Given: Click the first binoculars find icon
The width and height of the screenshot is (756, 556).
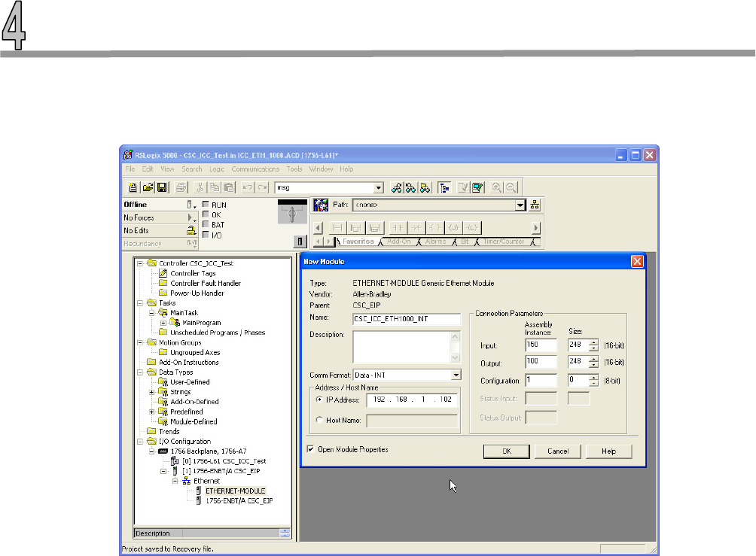Looking at the screenshot, I should point(396,188).
